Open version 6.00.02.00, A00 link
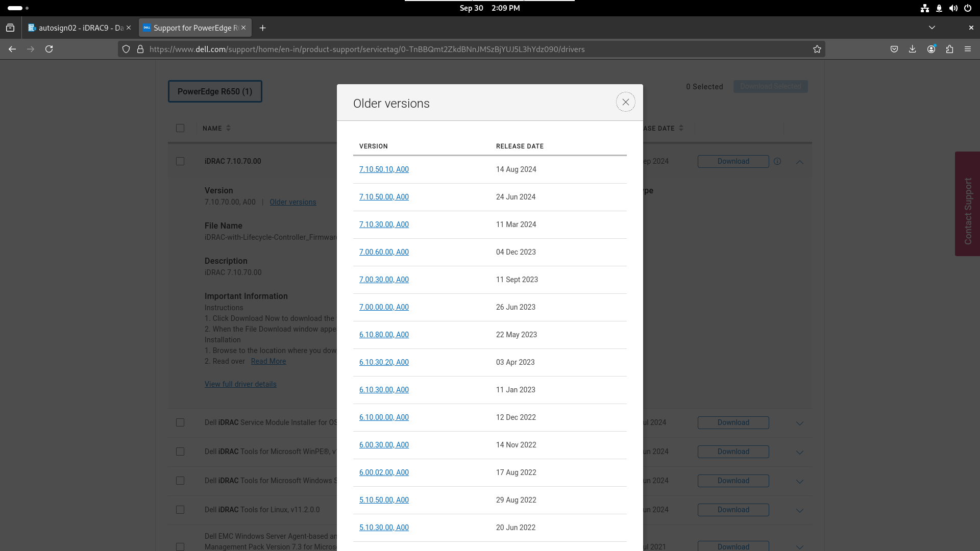 [x=384, y=472]
